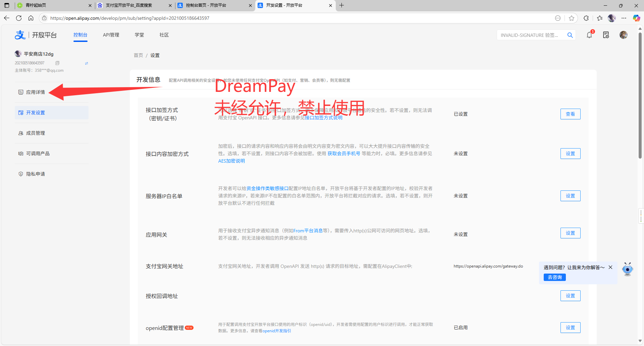Open the app switcher icon beside the app ID
The width and height of the screenshot is (644, 346).
pos(86,63)
